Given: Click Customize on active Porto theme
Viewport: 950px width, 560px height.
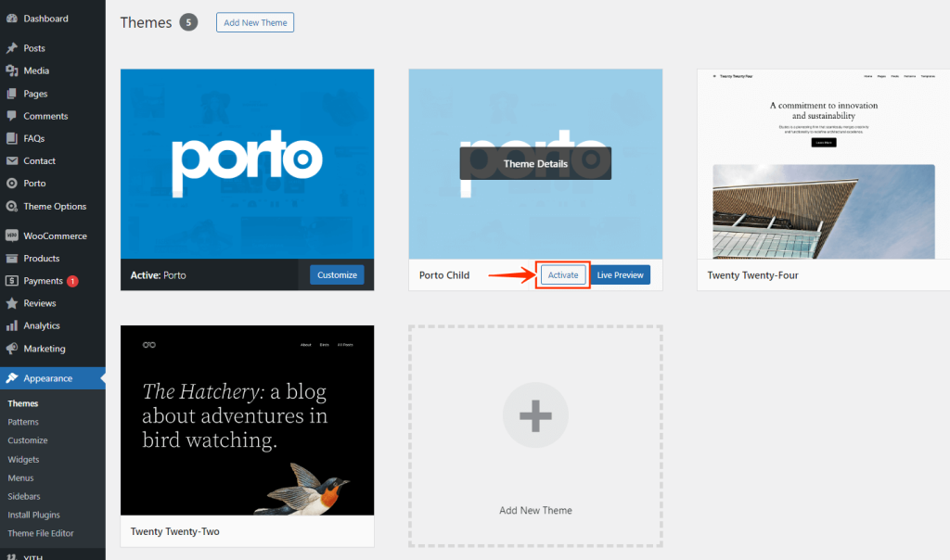Looking at the screenshot, I should [337, 274].
